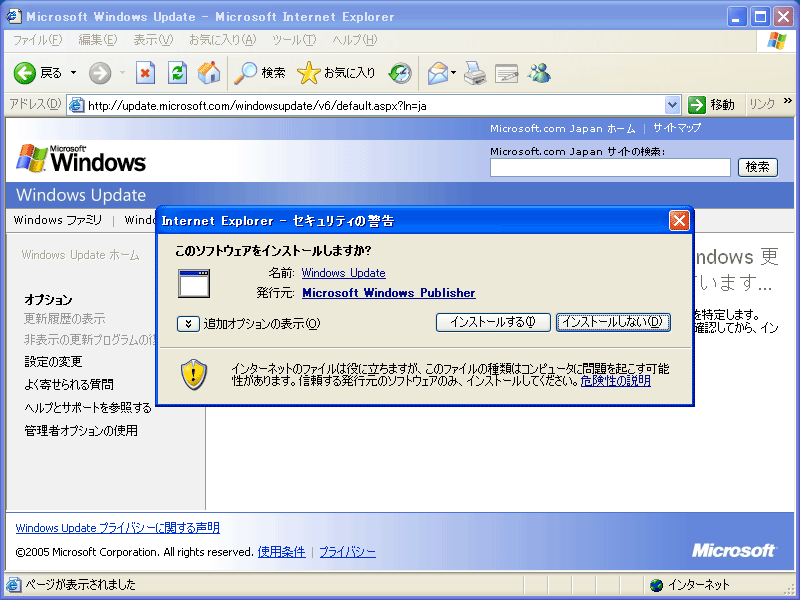Open the Microsoft Windows Publisher link
Screen dimensions: 800x600
click(x=389, y=293)
